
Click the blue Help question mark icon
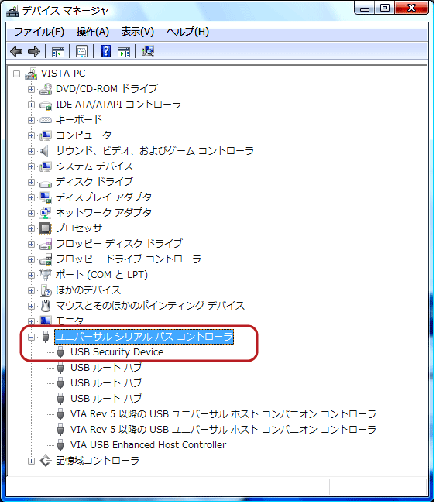[x=105, y=51]
